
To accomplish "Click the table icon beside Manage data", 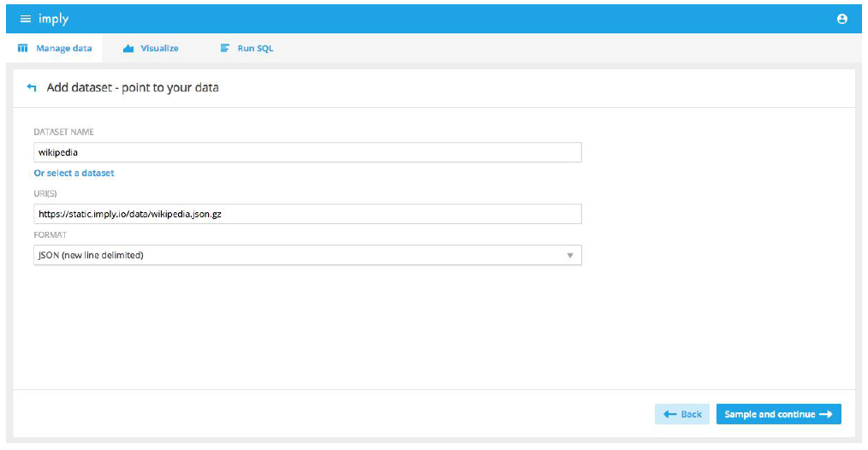I will 23,49.
